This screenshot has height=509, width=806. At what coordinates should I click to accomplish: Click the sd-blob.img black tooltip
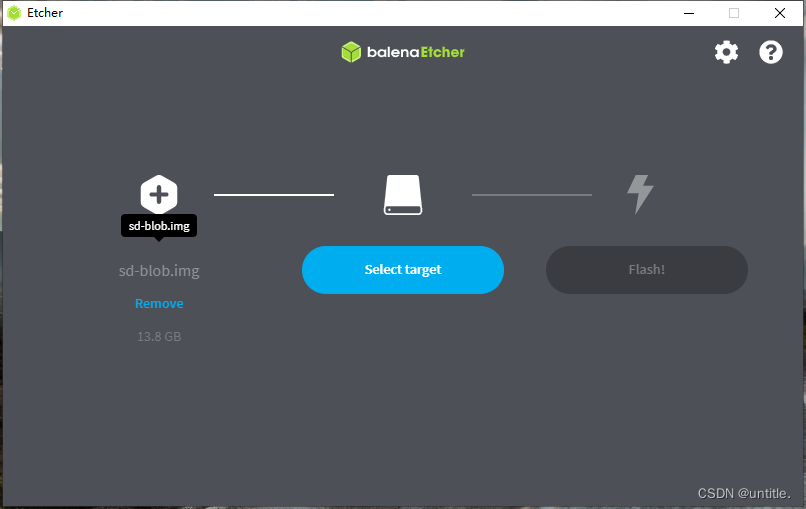[159, 226]
